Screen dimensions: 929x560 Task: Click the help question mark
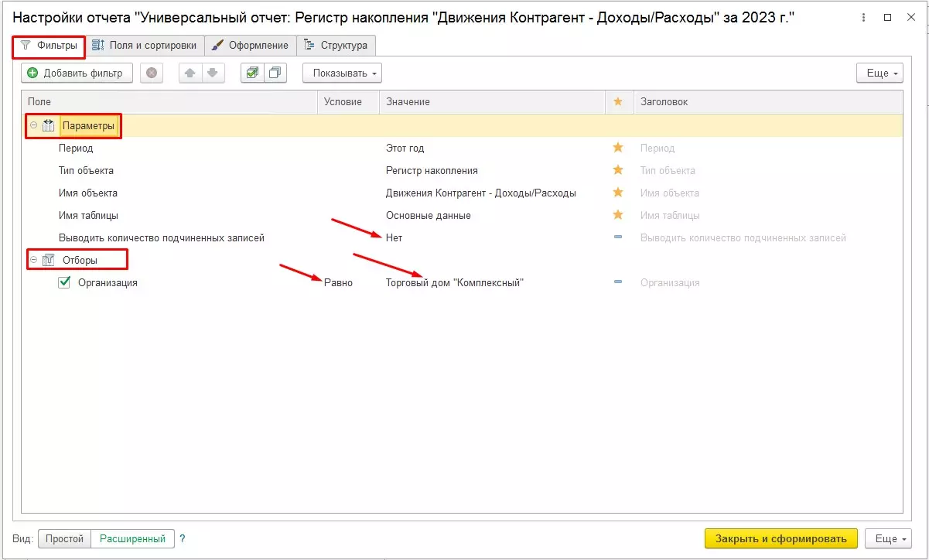[183, 539]
